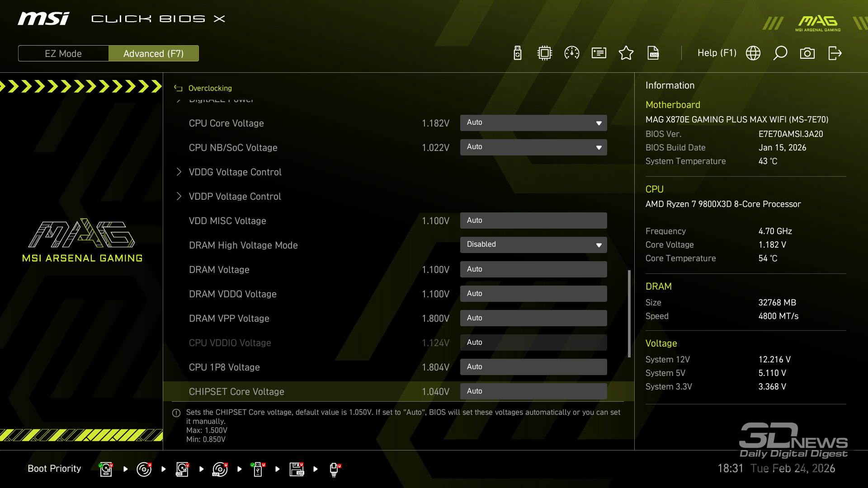Switch to EZ Mode tab
This screenshot has height=488, width=868.
click(x=63, y=53)
